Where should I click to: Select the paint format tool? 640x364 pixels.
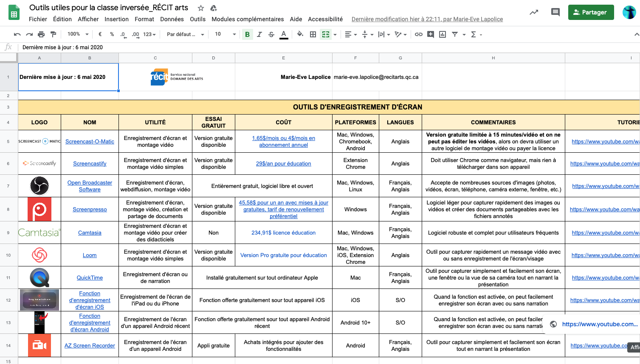(x=53, y=34)
